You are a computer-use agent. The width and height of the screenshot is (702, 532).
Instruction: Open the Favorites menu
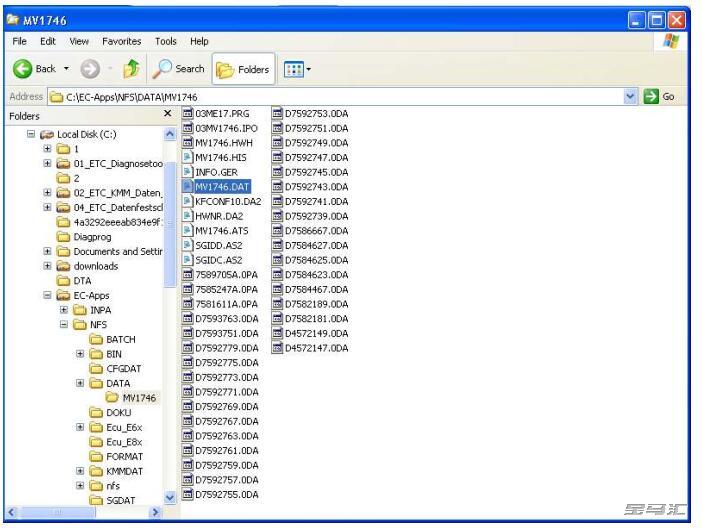121,41
